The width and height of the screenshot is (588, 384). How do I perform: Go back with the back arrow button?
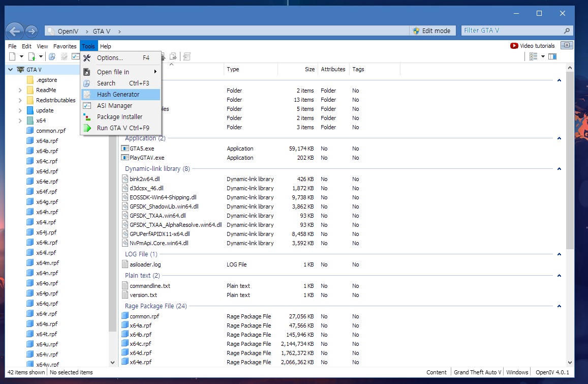coord(15,31)
